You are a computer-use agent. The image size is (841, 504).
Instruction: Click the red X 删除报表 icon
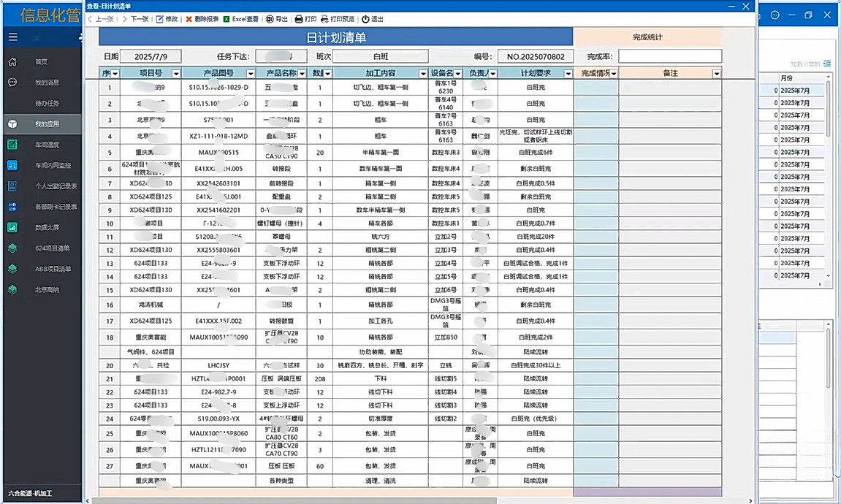click(189, 19)
